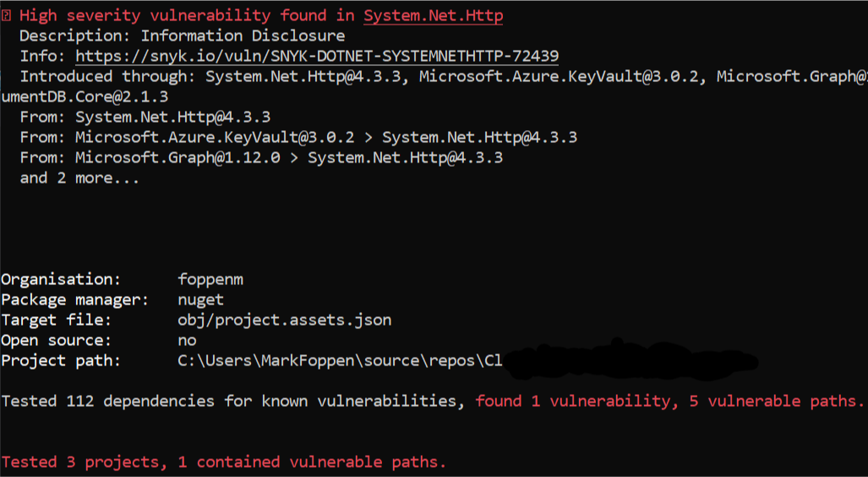Click the red 'found 1 vulnerability' text
Image resolution: width=868 pixels, height=477 pixels.
pos(572,401)
